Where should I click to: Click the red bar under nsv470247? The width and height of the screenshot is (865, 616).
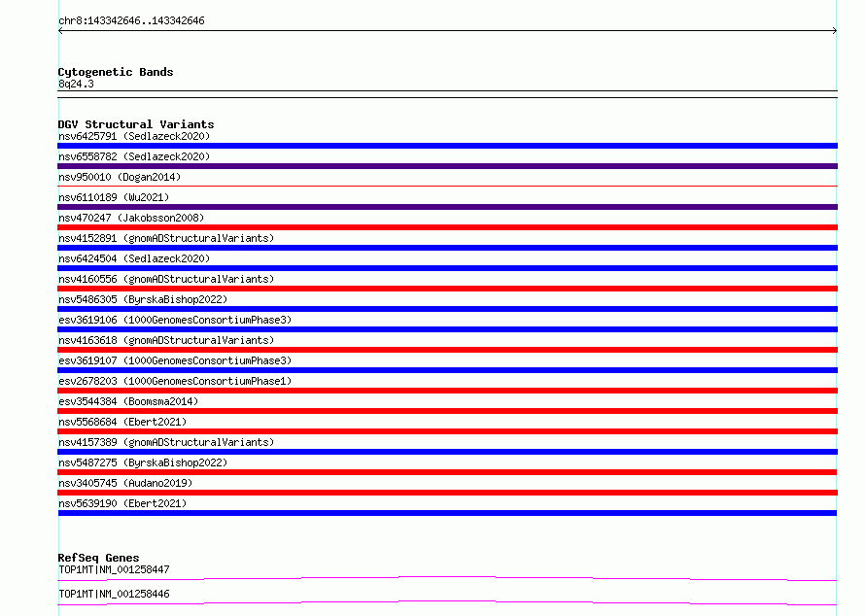(447, 227)
